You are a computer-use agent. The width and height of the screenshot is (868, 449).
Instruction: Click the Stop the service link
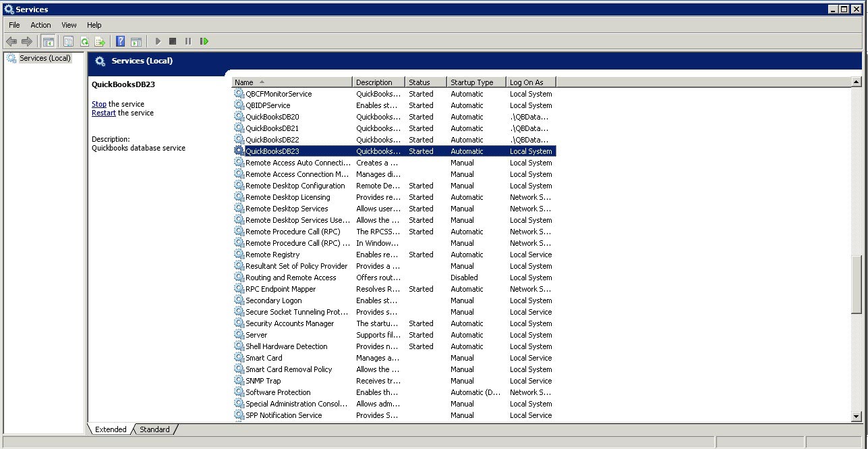point(98,104)
